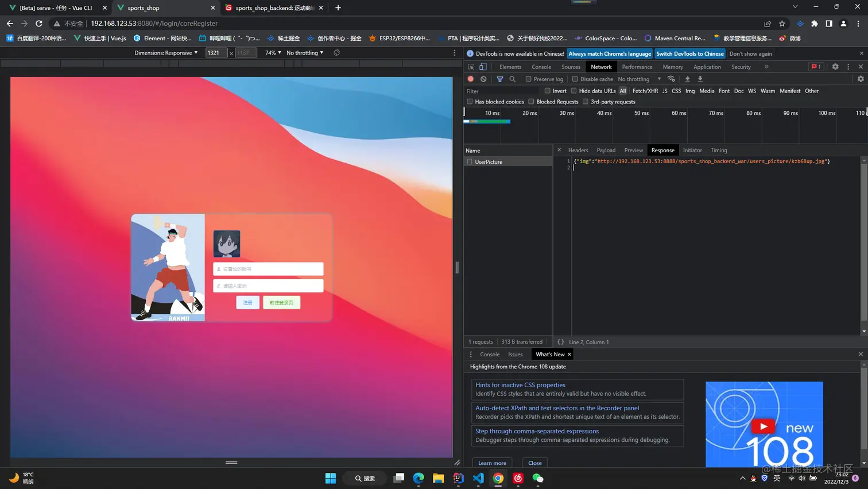Switch to the Performance tab
This screenshot has width=868, height=489.
pyautogui.click(x=637, y=67)
